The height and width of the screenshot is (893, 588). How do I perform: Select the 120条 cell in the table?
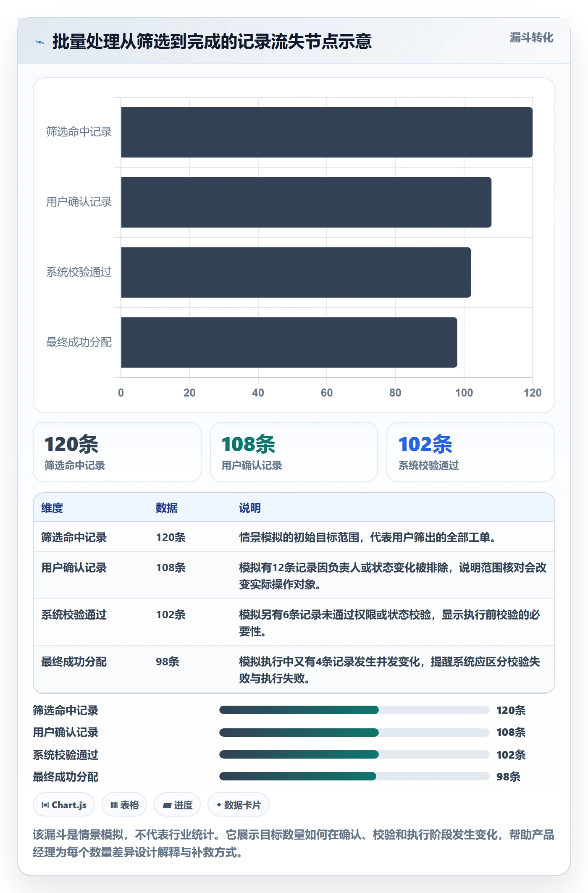click(171, 537)
